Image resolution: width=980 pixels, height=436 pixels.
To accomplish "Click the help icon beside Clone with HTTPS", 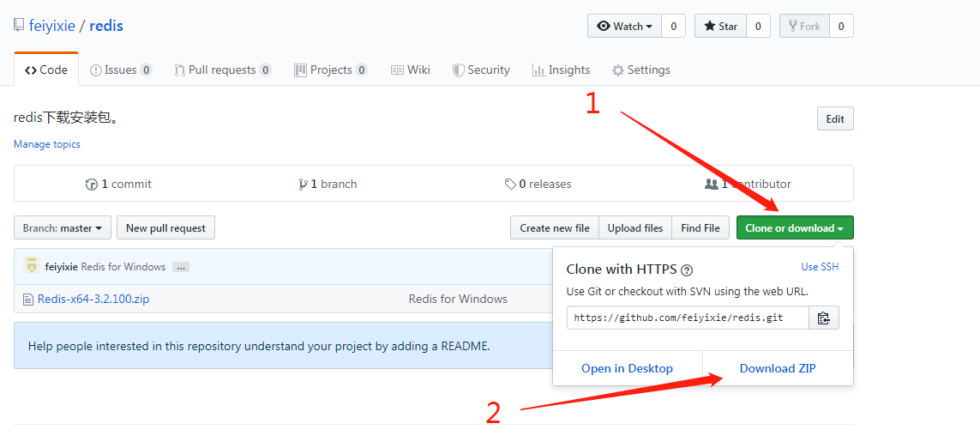I will coord(687,270).
